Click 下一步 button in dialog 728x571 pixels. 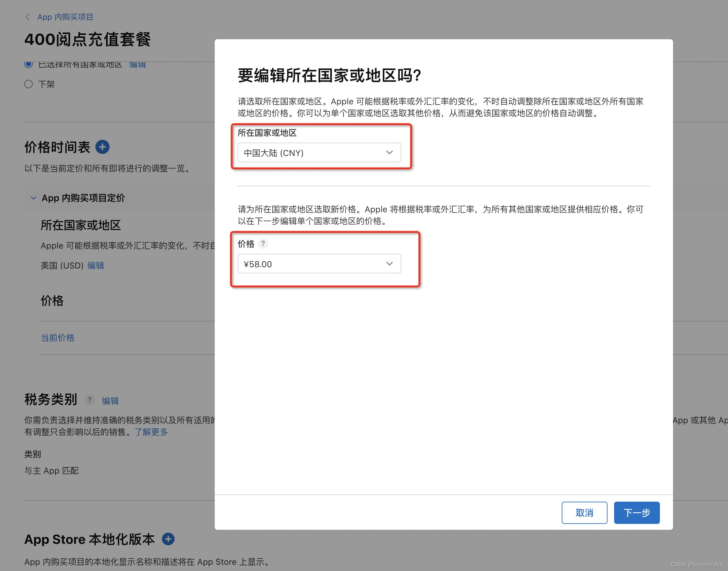click(x=636, y=512)
